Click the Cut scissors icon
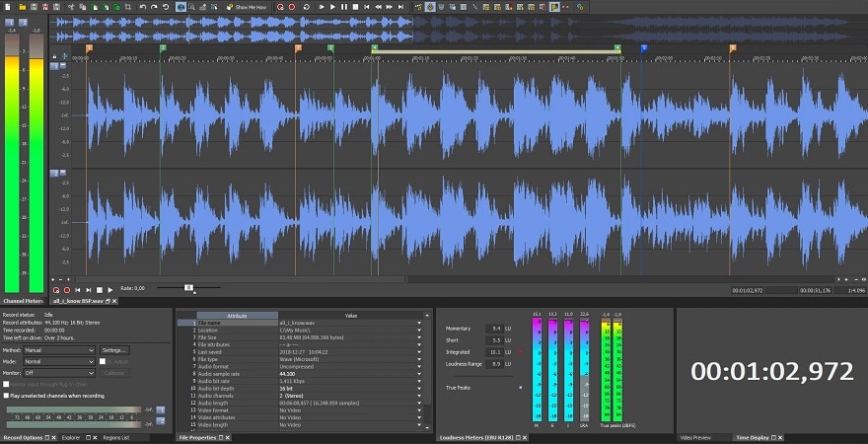 [x=71, y=7]
